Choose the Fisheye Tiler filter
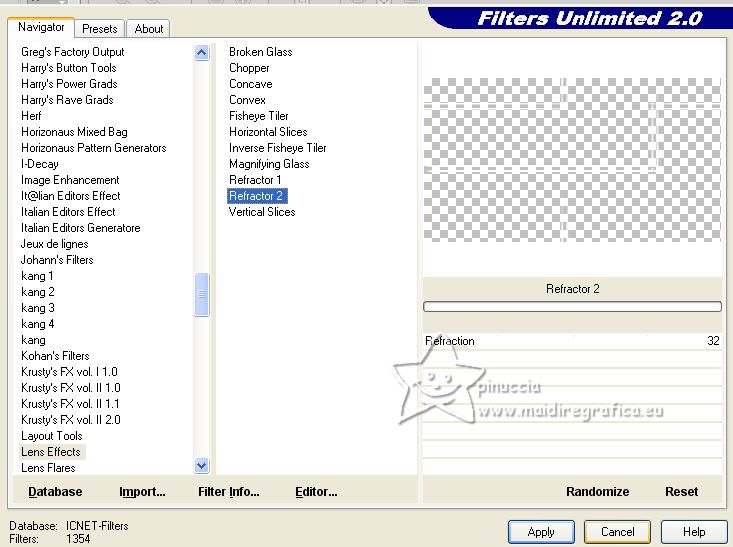733x547 pixels. pos(259,115)
